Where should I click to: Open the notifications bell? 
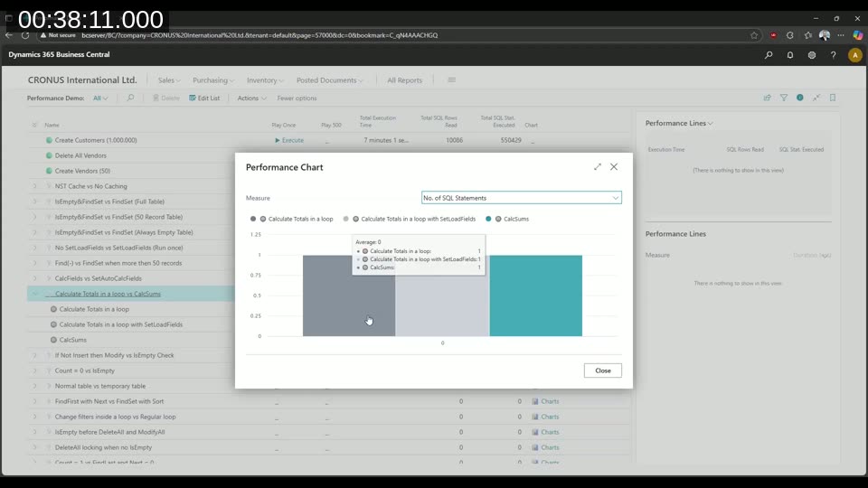(x=790, y=55)
